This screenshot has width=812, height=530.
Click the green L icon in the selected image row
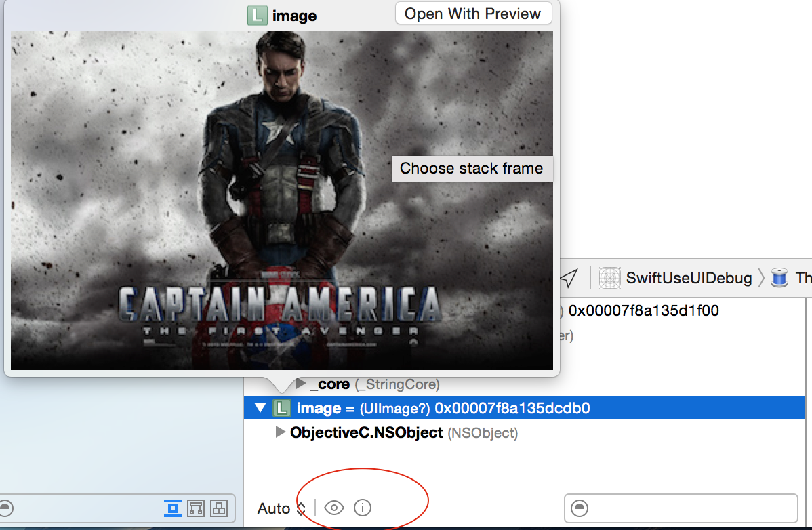[282, 408]
